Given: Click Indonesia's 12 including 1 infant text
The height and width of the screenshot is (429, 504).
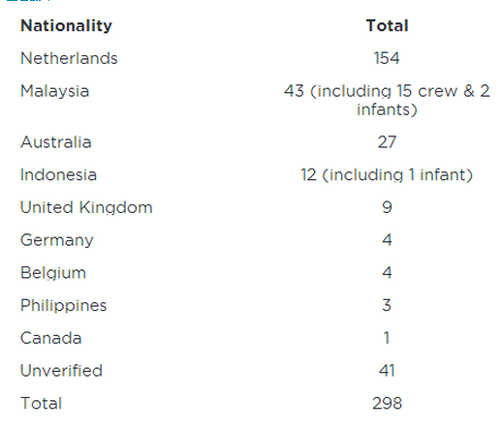Looking at the screenshot, I should pos(387,175).
